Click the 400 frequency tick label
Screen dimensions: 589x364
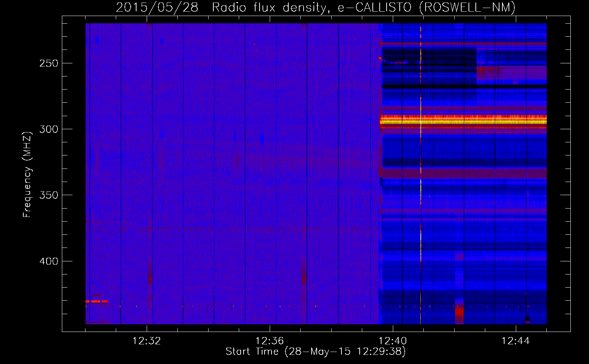[x=49, y=261]
